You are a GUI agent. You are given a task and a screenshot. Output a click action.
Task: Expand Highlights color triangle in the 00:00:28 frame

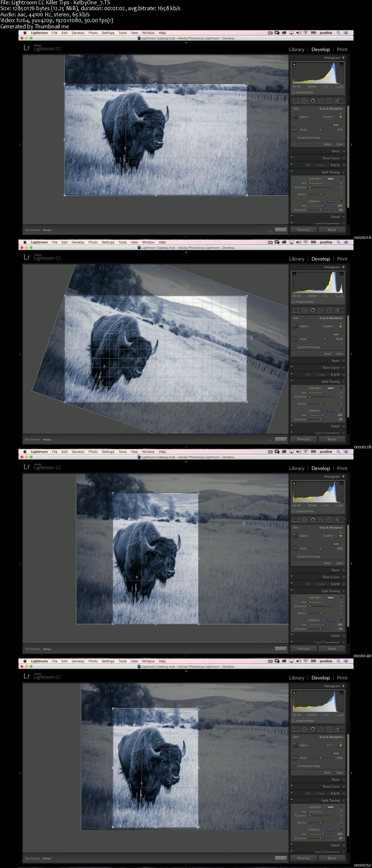(341, 388)
